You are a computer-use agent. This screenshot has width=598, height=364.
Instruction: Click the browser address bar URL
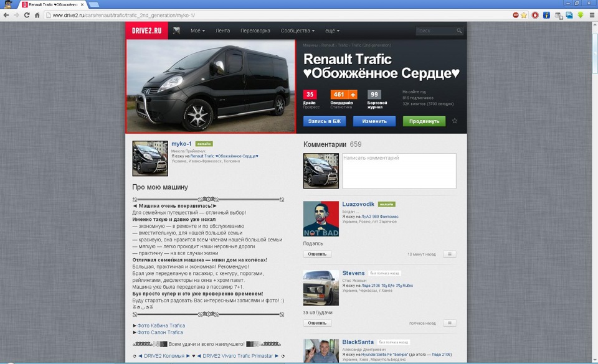tap(123, 15)
